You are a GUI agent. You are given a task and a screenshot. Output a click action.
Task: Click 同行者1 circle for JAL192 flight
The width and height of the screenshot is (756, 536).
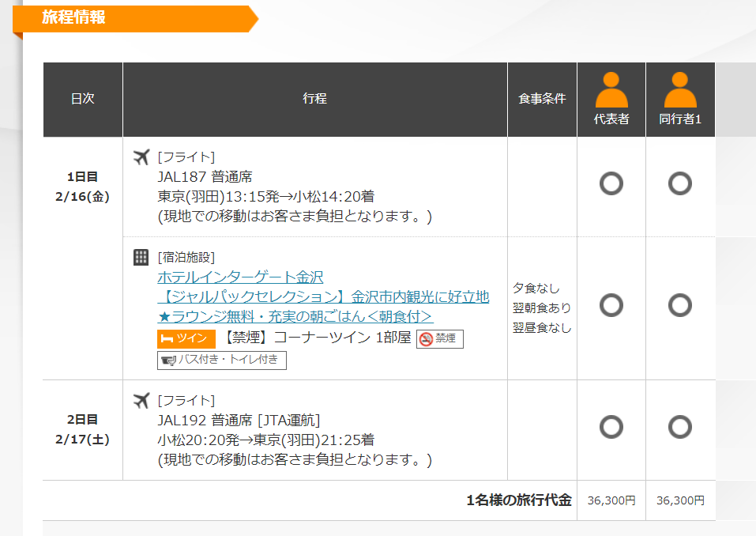680,426
